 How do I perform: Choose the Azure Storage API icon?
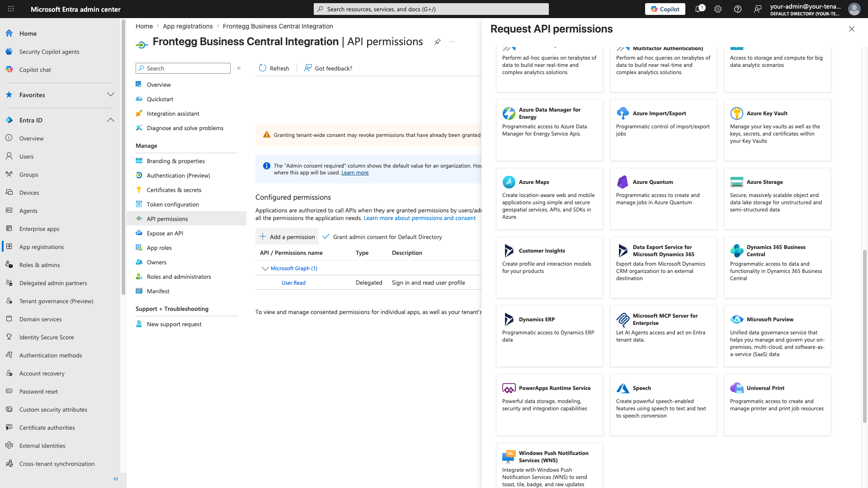click(x=736, y=182)
